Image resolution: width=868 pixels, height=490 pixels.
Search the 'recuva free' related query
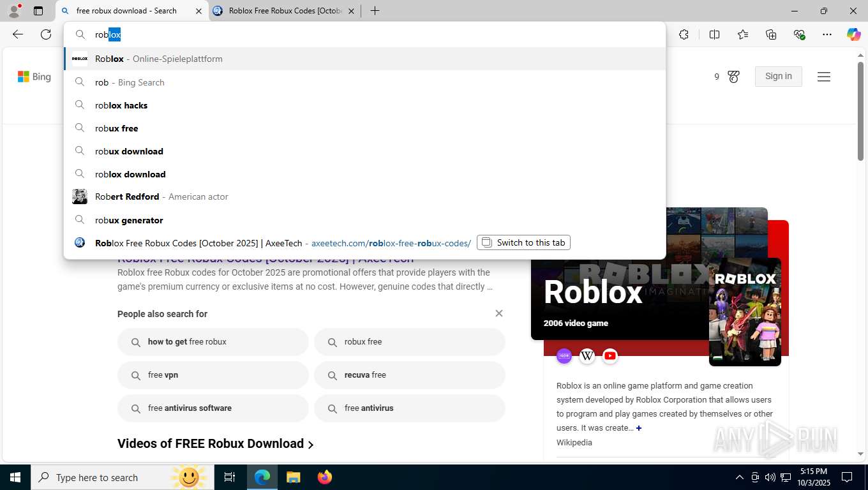tap(410, 375)
